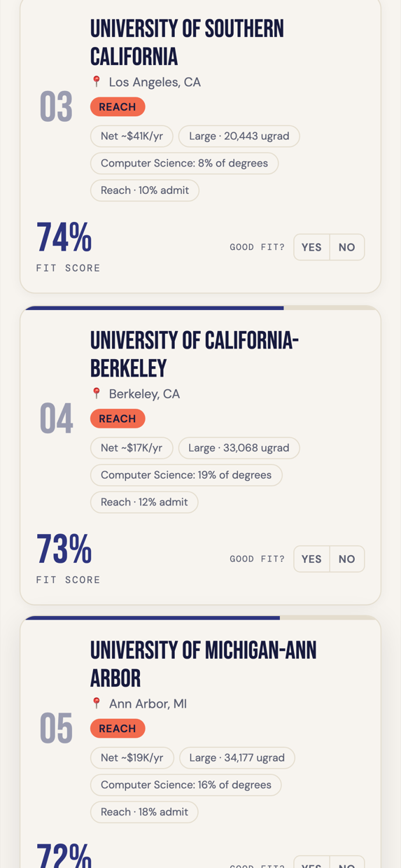Open University of Southern California title
The width and height of the screenshot is (401, 868).
point(187,43)
